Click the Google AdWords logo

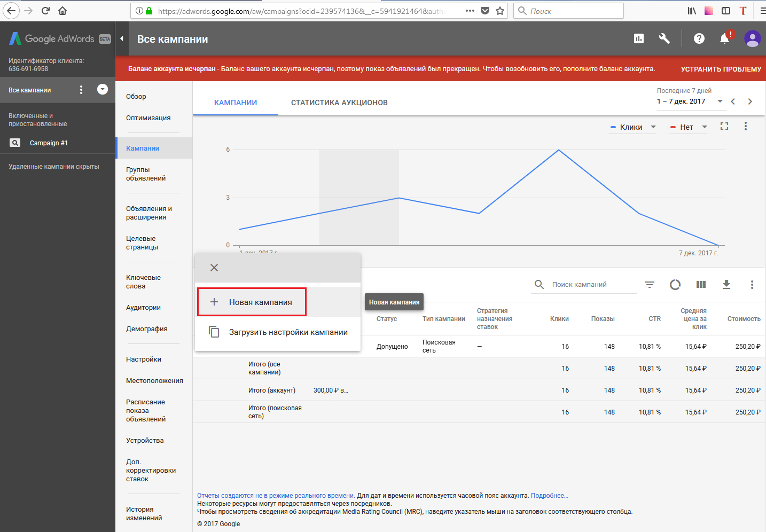(52, 38)
